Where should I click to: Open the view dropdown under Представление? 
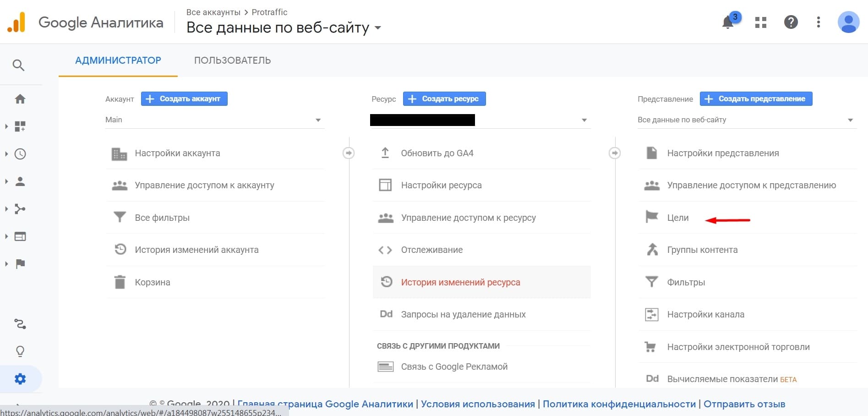click(747, 120)
